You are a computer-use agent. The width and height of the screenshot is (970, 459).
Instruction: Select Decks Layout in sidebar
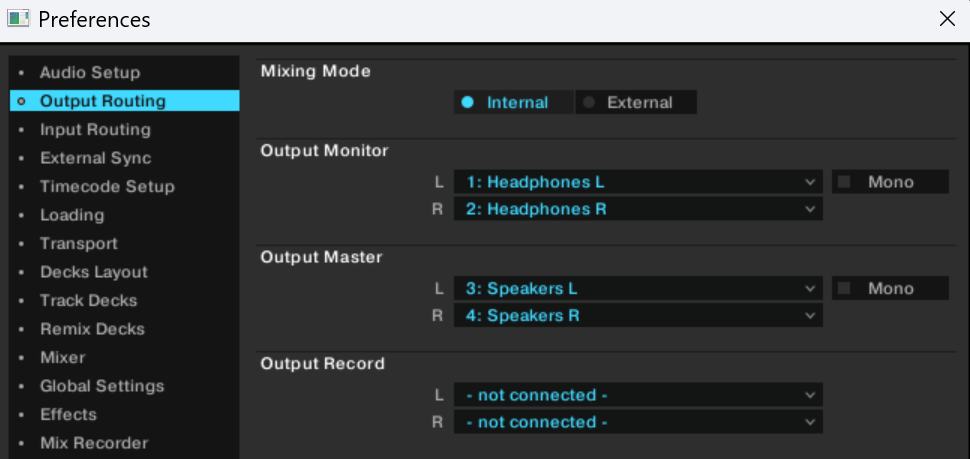click(93, 272)
